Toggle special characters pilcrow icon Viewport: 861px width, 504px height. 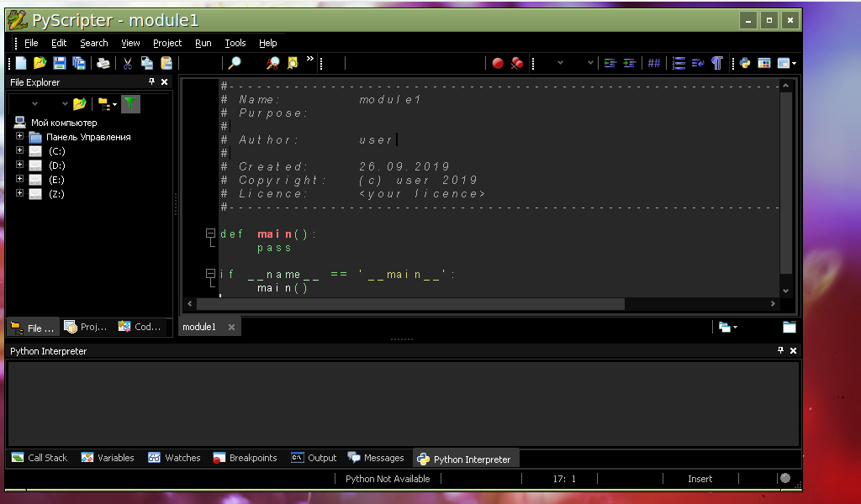click(x=716, y=63)
